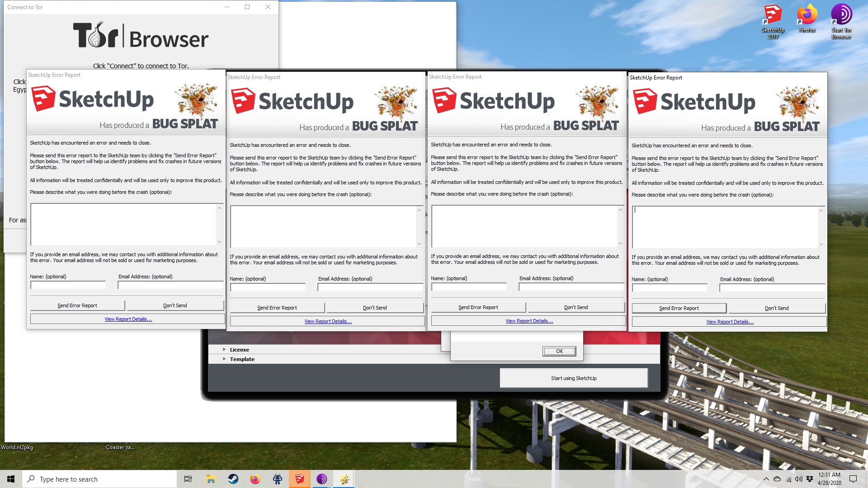This screenshot has height=488, width=868.
Task: Open File Explorer from the taskbar
Action: (x=211, y=479)
